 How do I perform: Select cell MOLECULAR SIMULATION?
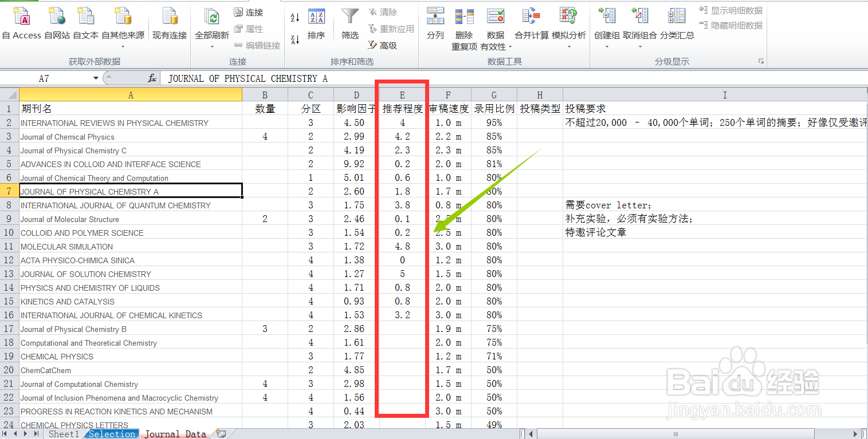pos(131,246)
